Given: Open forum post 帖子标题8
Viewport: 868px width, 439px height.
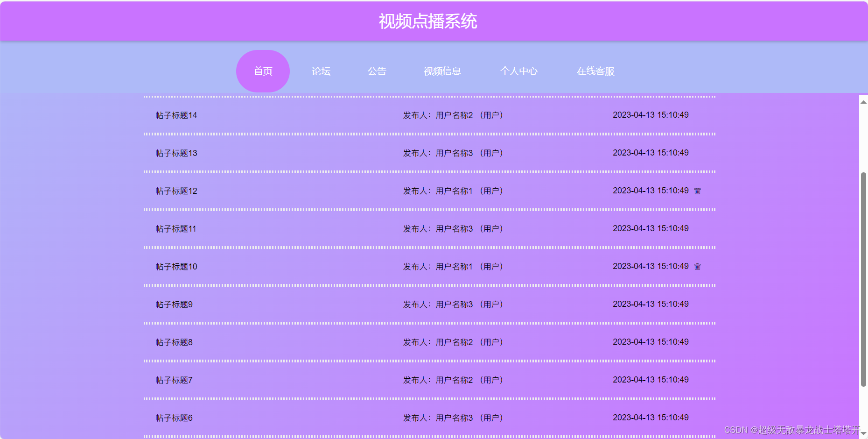Looking at the screenshot, I should click(174, 342).
